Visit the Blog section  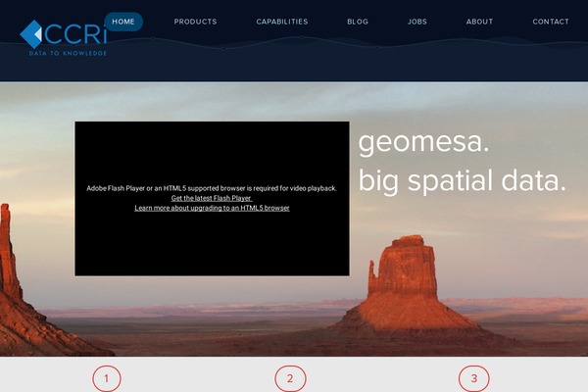click(x=358, y=22)
